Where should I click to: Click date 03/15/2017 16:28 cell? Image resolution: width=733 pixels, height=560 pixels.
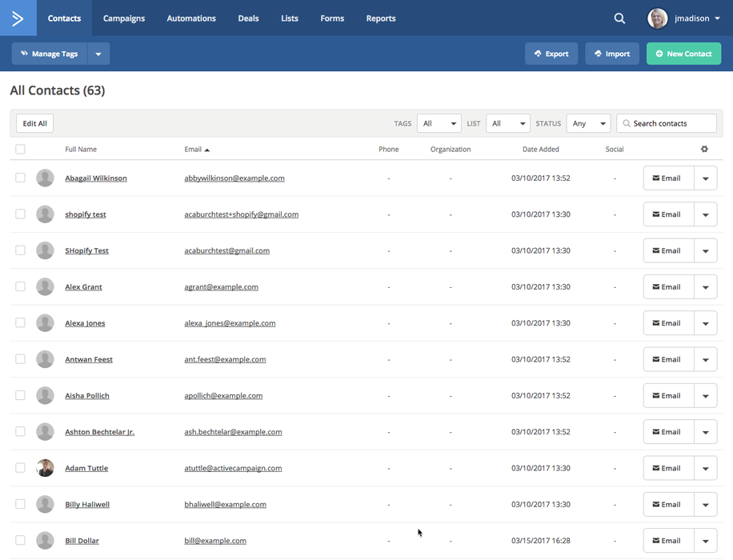[x=541, y=540]
